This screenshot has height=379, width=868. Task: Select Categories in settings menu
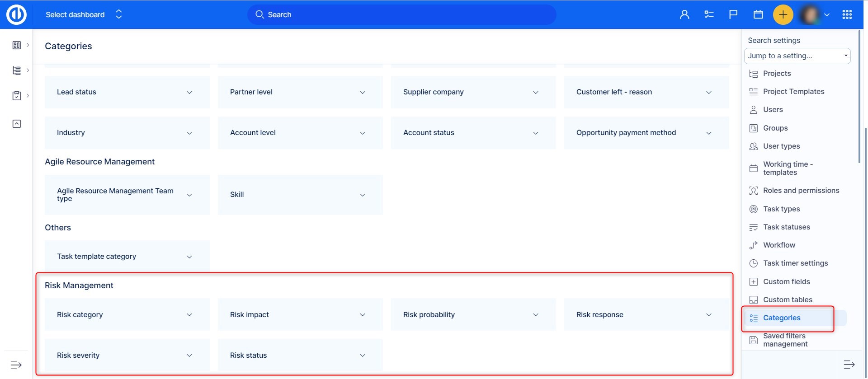coord(781,318)
